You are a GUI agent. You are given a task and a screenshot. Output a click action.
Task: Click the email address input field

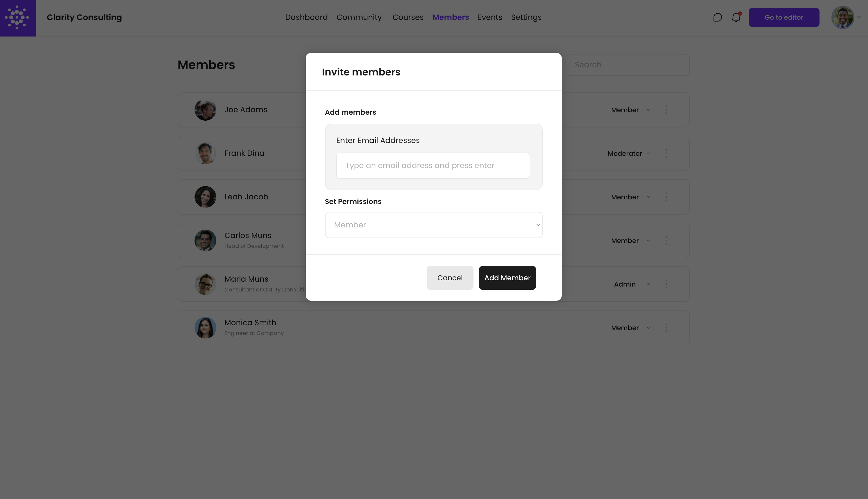coord(433,166)
